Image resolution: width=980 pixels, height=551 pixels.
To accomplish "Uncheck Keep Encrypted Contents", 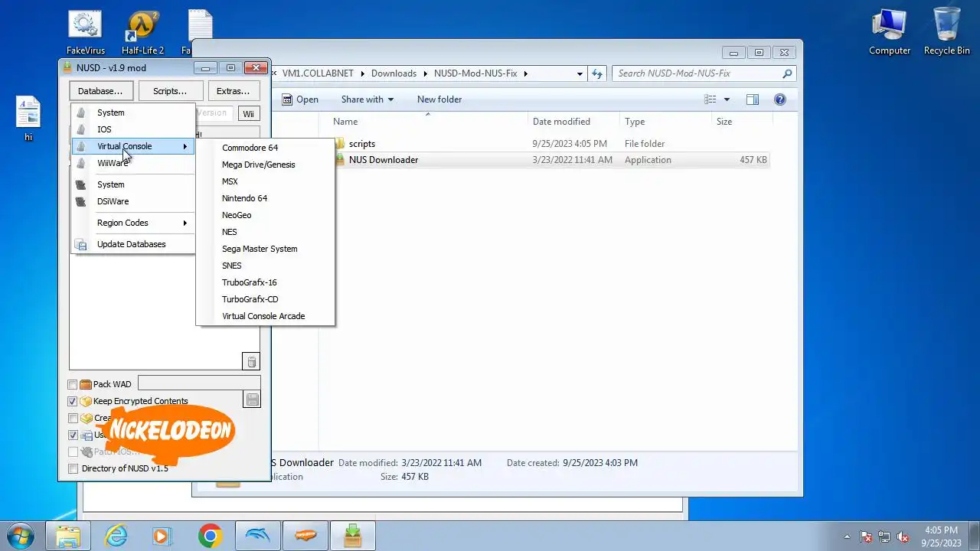I will (73, 401).
